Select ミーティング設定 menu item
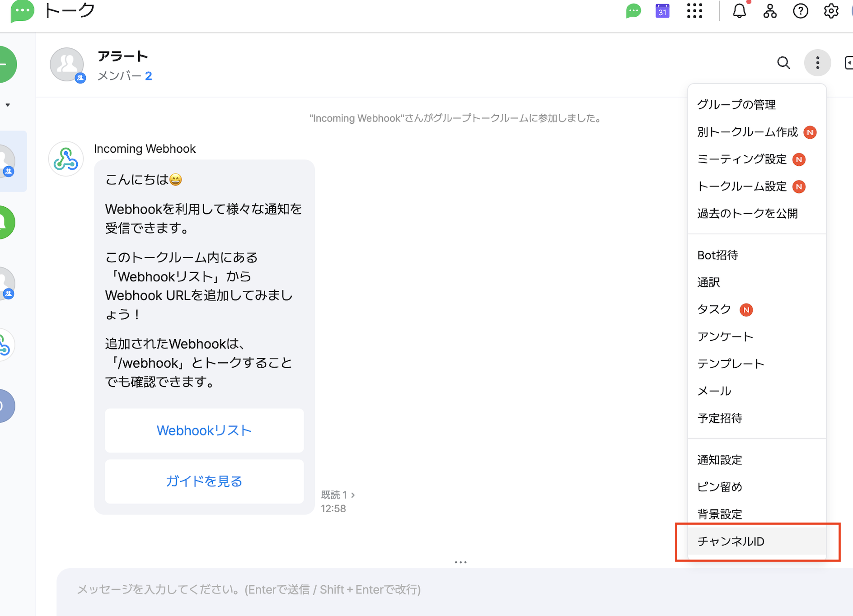 pos(757,159)
